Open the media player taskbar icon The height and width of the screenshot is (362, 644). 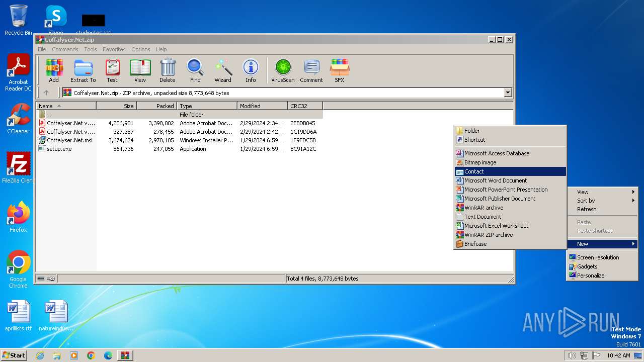coord(74,355)
